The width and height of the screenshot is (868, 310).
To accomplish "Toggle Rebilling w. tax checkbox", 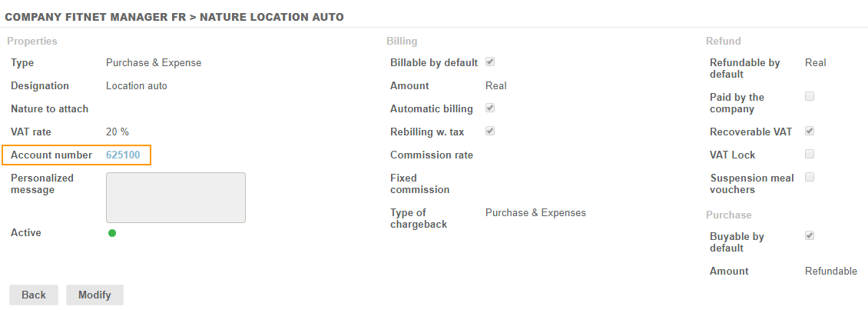I will (490, 132).
